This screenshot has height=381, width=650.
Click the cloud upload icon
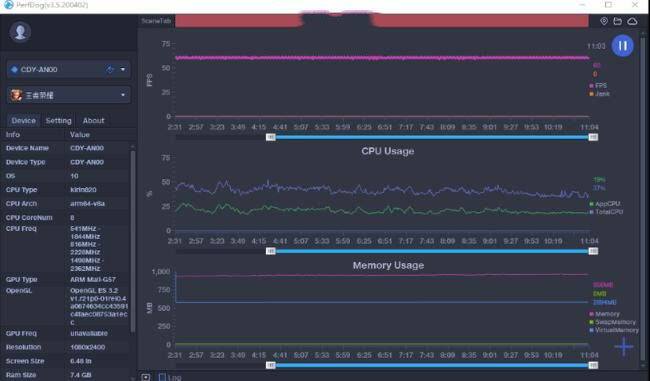click(x=632, y=21)
